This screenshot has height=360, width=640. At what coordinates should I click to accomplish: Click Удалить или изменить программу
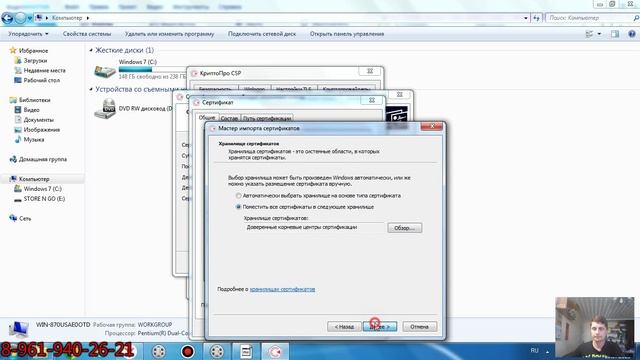(x=169, y=34)
